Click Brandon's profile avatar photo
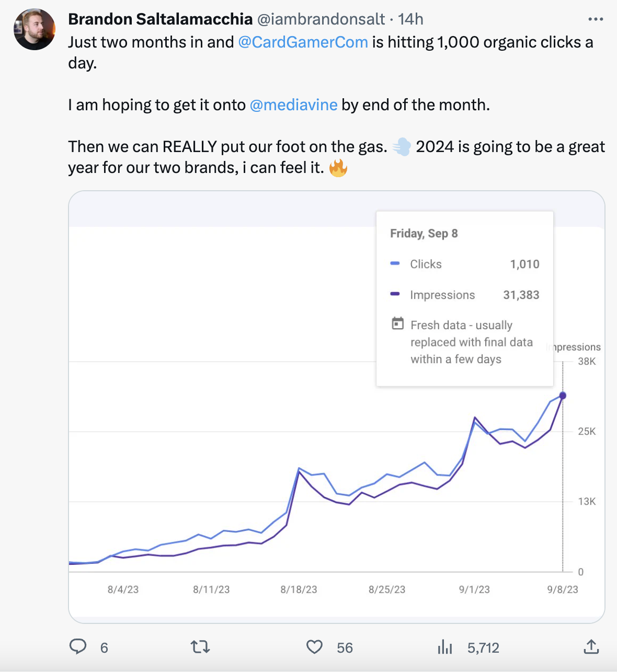Screen dimensions: 617x672 tap(35, 29)
